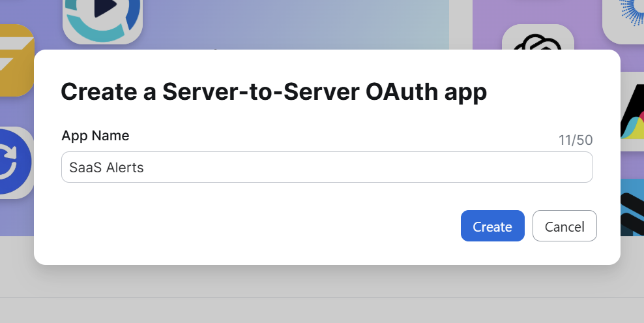Click the "Create a Server-to-Server OAuth app" heading
The width and height of the screenshot is (644, 323).
coord(274,91)
